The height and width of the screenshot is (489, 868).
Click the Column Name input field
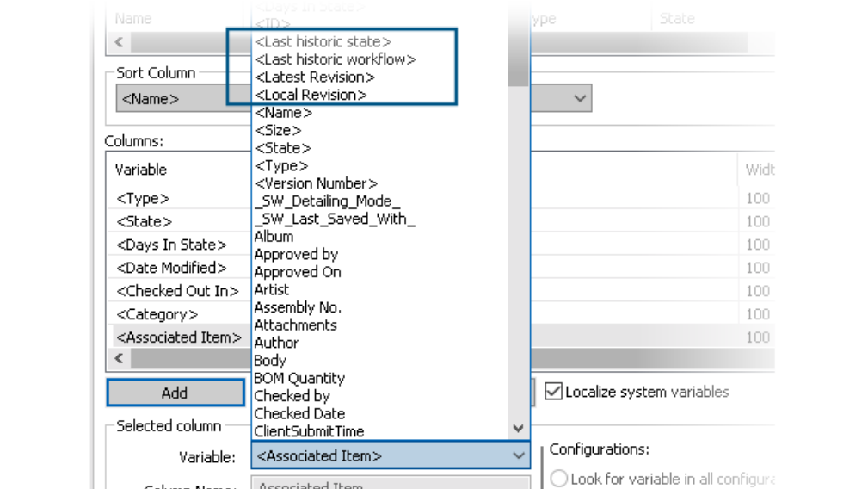tap(391, 484)
